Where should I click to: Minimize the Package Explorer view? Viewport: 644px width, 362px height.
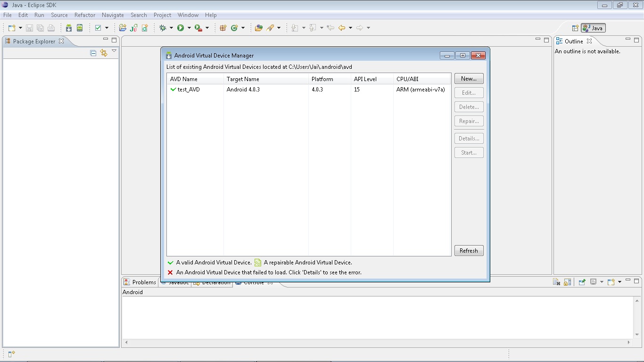(106, 40)
